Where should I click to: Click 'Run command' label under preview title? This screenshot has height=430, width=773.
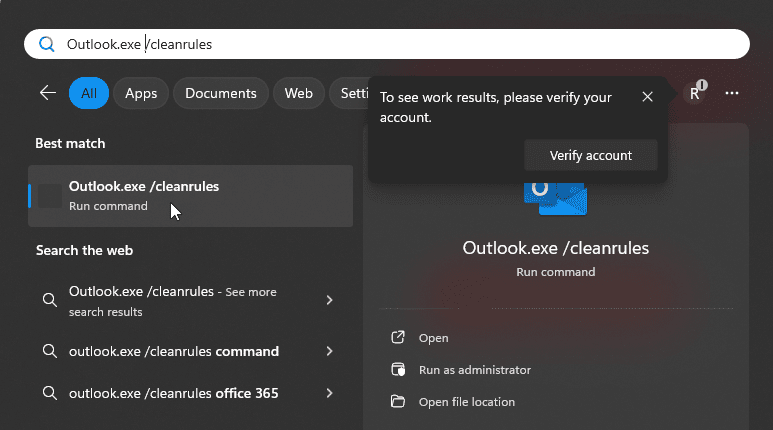tap(556, 272)
